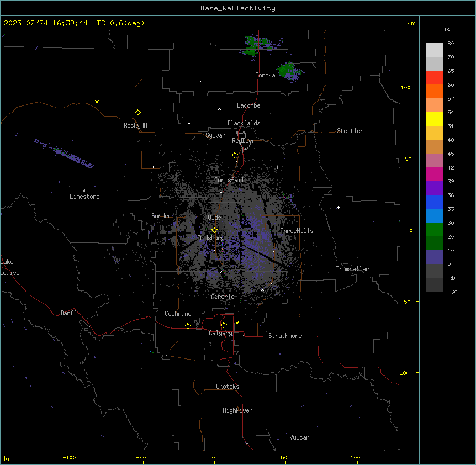Click the Sundre town label
476x465 pixels.
[161, 216]
